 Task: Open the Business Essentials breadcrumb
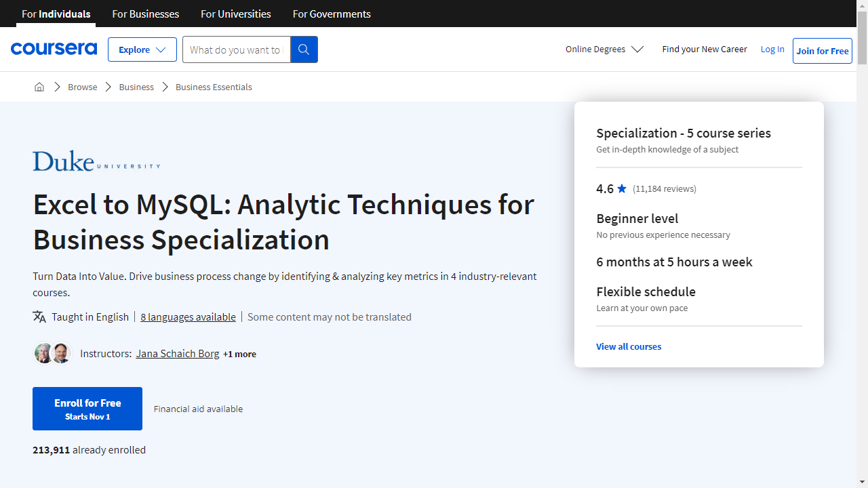click(214, 87)
